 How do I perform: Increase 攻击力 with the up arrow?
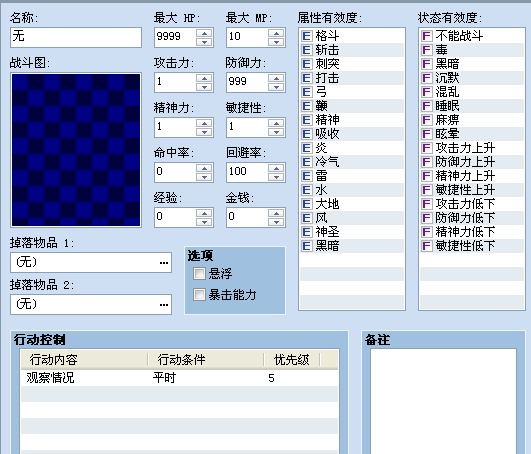(x=204, y=78)
